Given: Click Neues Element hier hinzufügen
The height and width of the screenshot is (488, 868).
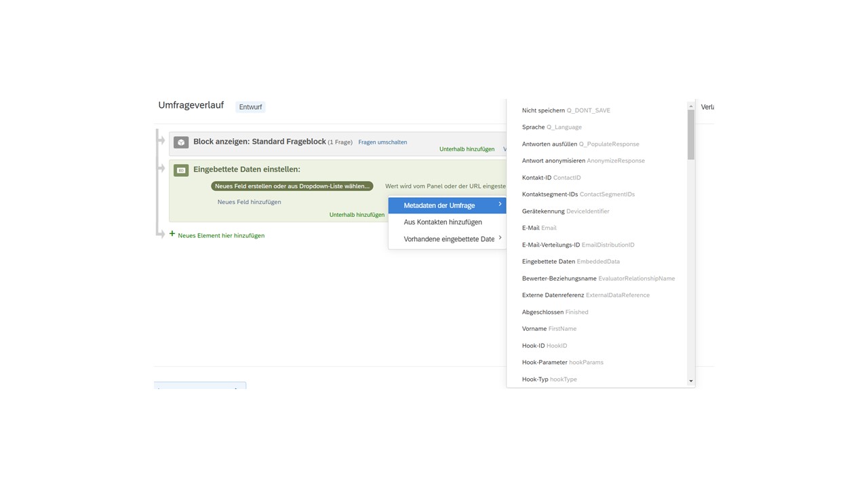Looking at the screenshot, I should pos(221,236).
